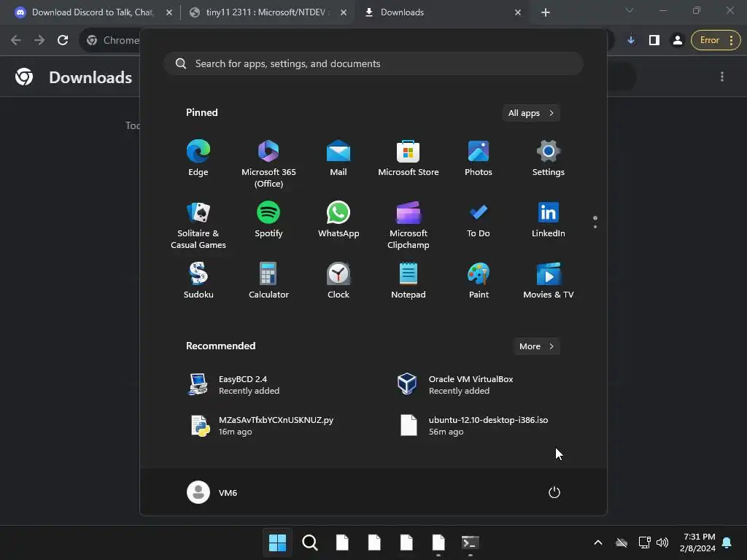
Task: Open Microsoft Store
Action: pyautogui.click(x=409, y=158)
